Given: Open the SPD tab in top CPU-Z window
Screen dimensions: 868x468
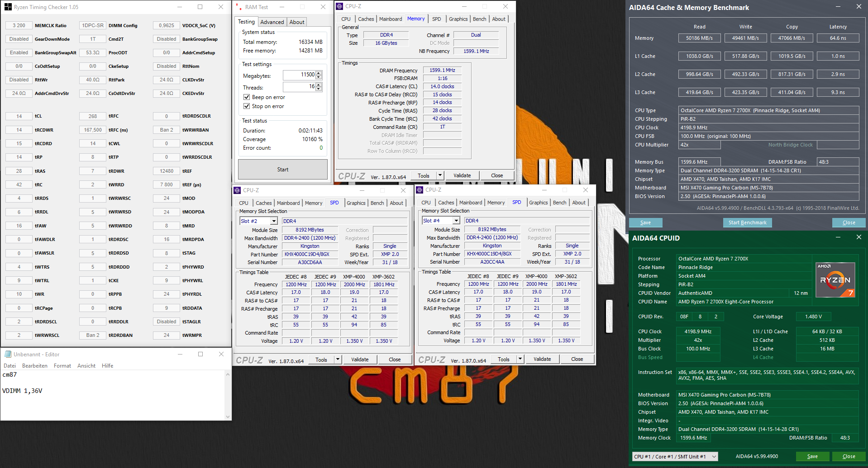Looking at the screenshot, I should (436, 19).
